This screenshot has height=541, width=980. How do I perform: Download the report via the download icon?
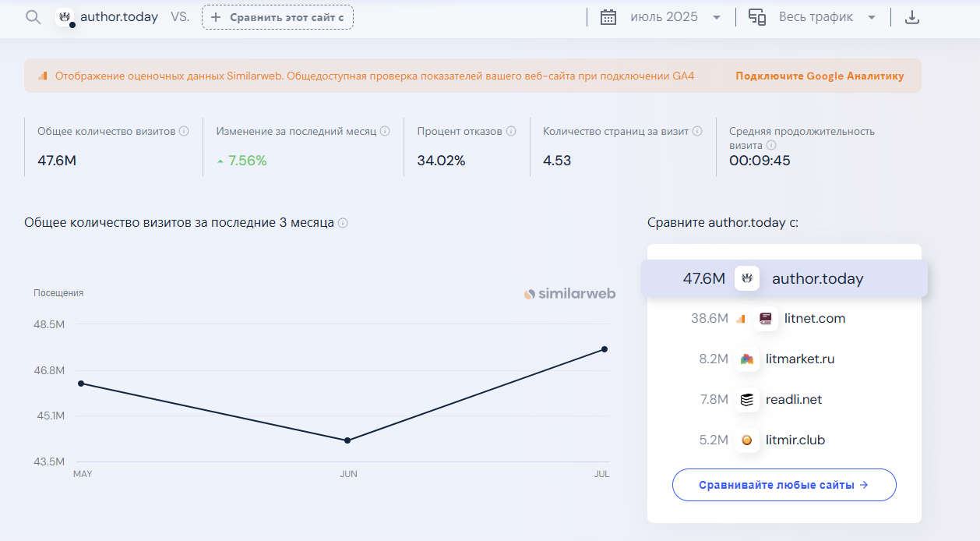pyautogui.click(x=912, y=17)
